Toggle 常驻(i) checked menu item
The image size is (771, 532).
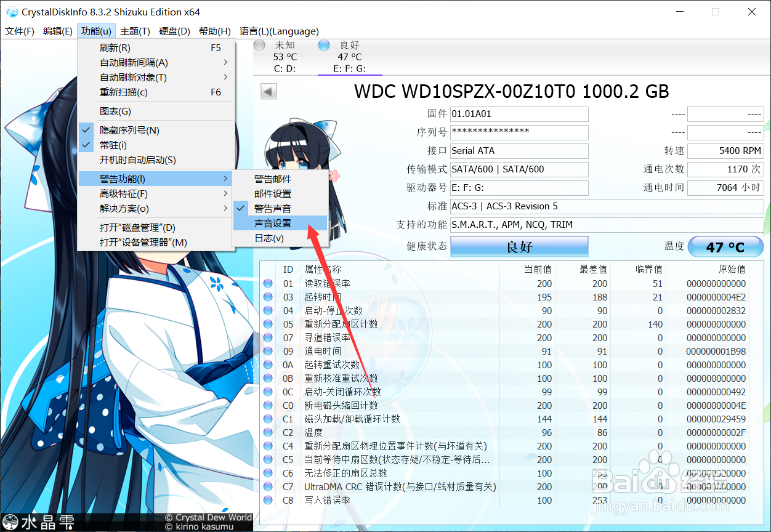pyautogui.click(x=156, y=145)
